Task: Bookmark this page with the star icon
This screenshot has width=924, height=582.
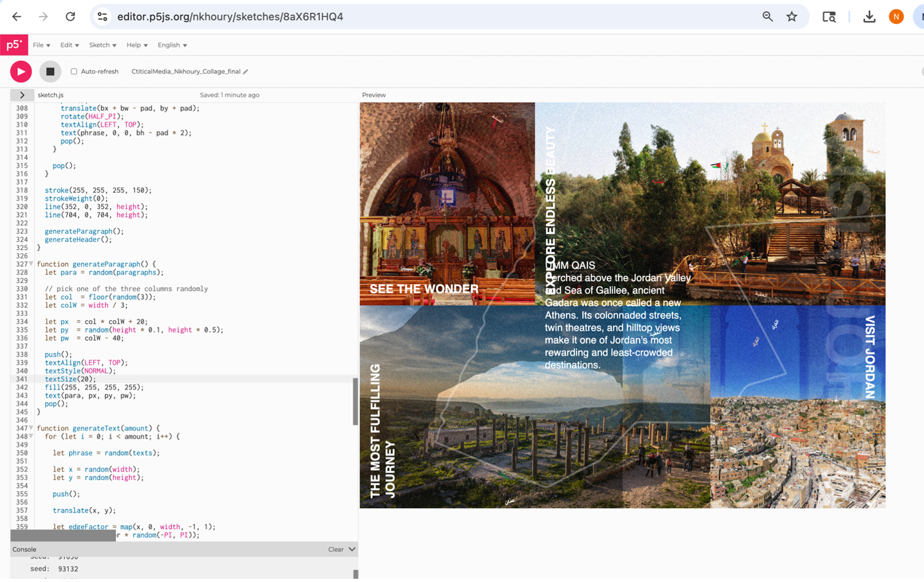Action: (792, 17)
